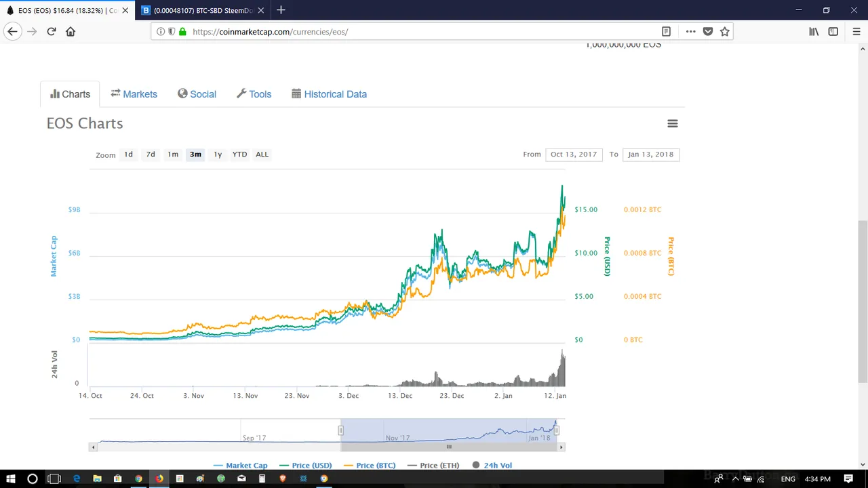Set chart zoom to YTD
868x488 pixels.
[239, 155]
